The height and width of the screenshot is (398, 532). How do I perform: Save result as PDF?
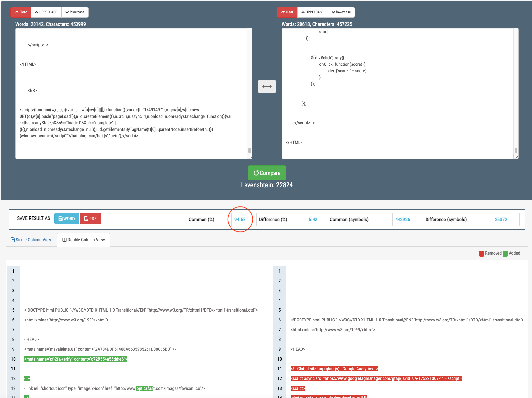coord(91,219)
